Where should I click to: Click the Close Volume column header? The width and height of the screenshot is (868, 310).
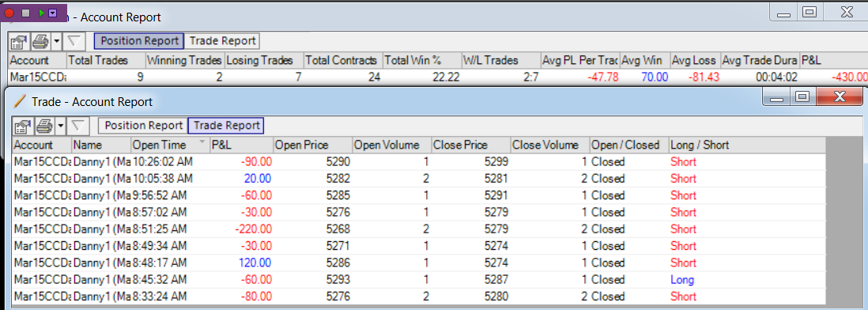pos(549,145)
